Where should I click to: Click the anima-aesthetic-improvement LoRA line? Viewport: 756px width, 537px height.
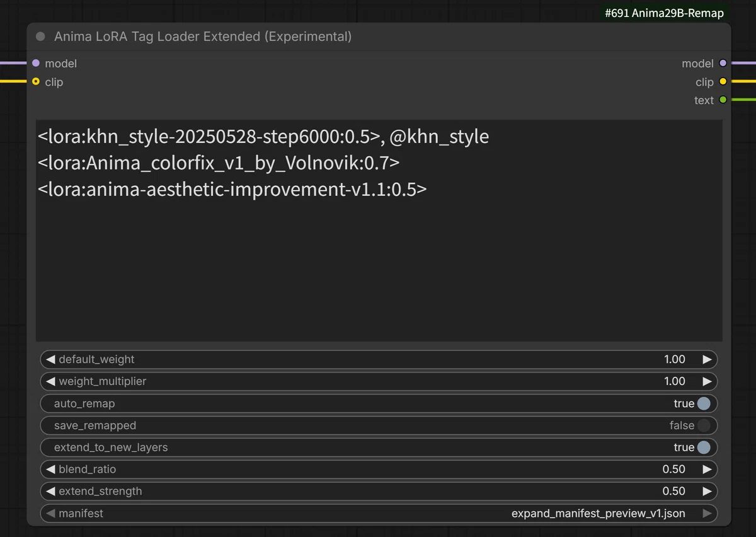[x=232, y=189]
